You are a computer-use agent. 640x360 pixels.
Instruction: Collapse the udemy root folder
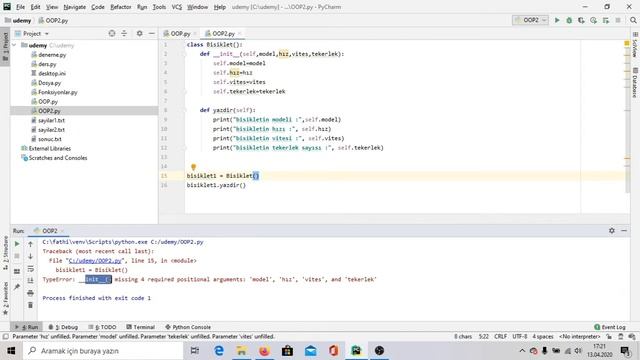pyautogui.click(x=14, y=45)
